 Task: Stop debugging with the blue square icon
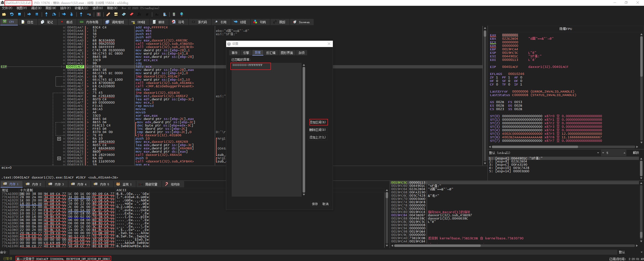[19, 14]
